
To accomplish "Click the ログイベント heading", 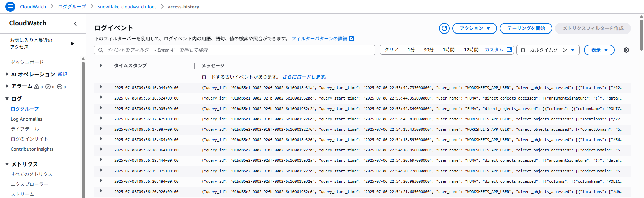I will (x=114, y=28).
